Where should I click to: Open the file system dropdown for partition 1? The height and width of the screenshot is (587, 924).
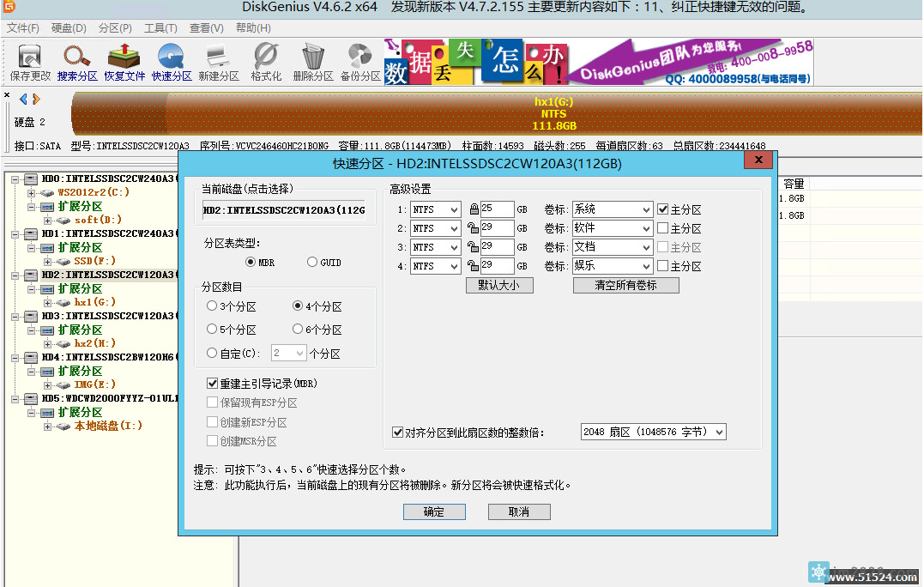pyautogui.click(x=454, y=209)
